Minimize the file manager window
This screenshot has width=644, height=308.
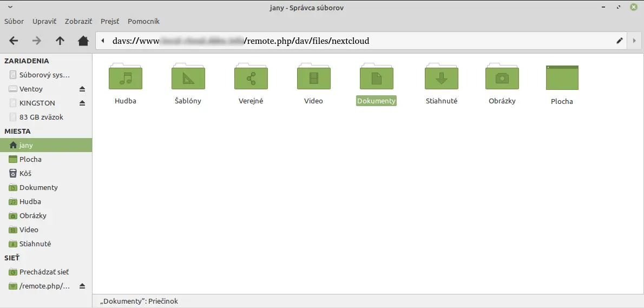(x=604, y=8)
